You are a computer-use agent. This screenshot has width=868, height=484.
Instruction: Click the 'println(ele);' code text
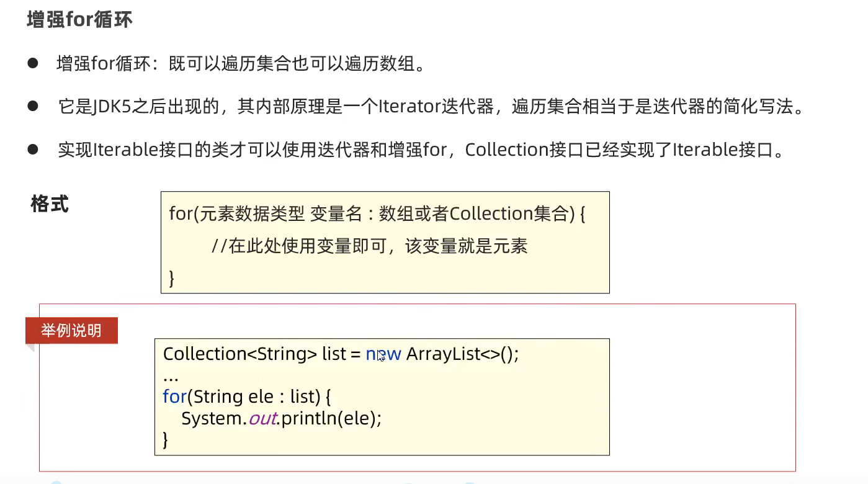(331, 418)
